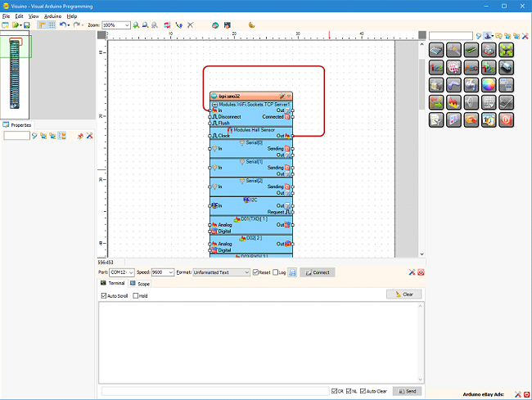Image resolution: width=532 pixels, height=400 pixels.
Task: Open the red power button component category
Action: 506,119
